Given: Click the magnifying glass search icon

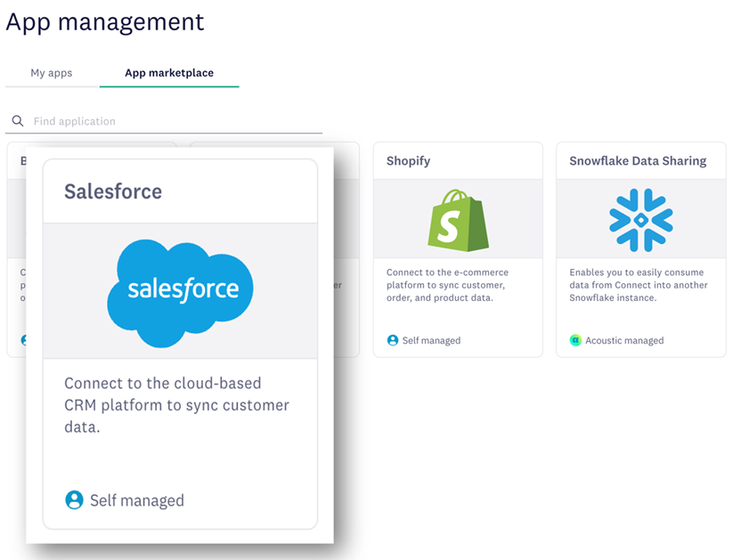Looking at the screenshot, I should (17, 121).
